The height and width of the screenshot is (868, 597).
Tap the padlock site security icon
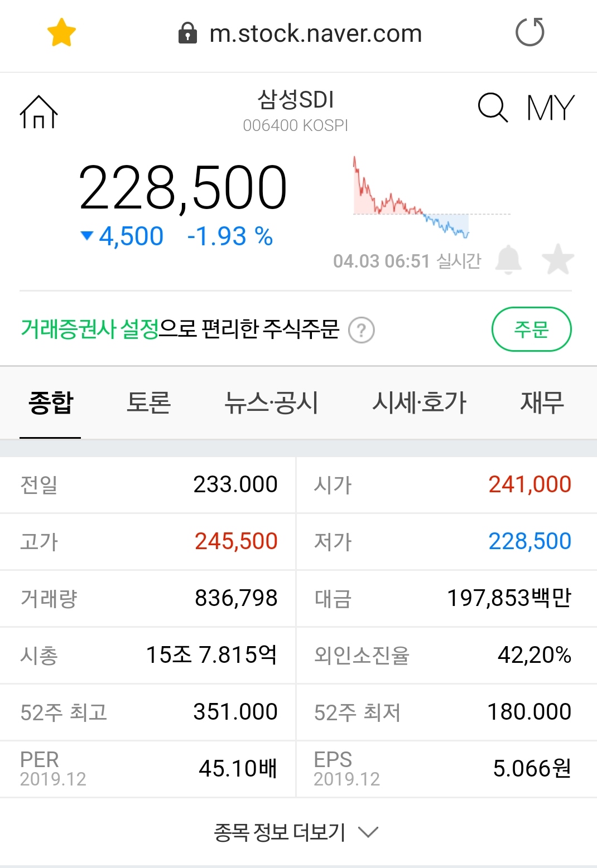click(187, 33)
